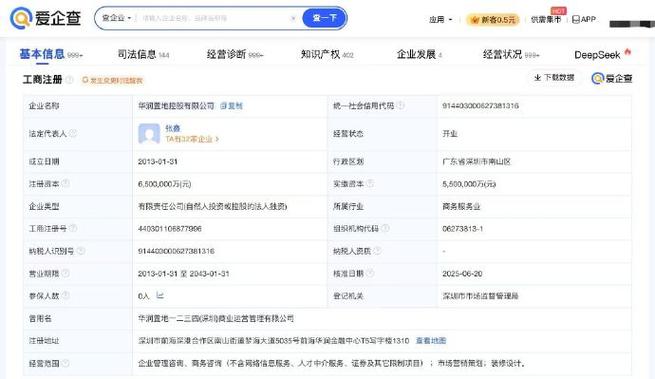Click the help icon beside 组织机构代码
655x379 pixels.
click(x=385, y=228)
